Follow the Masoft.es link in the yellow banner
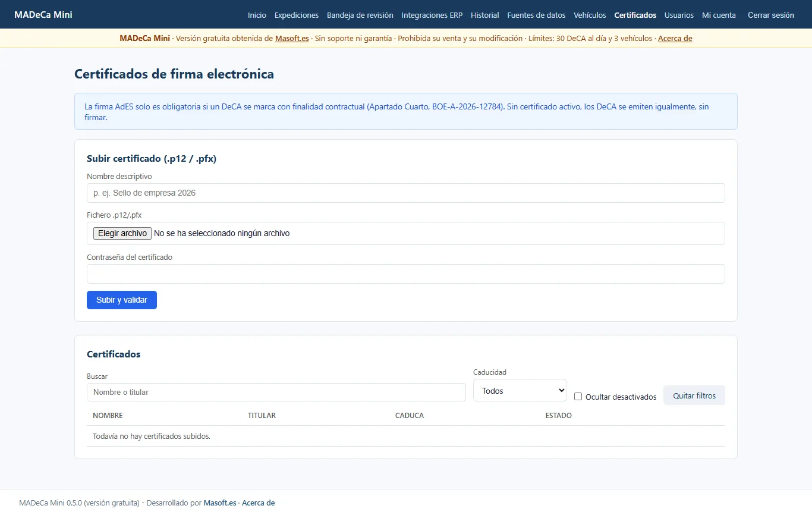 click(292, 38)
